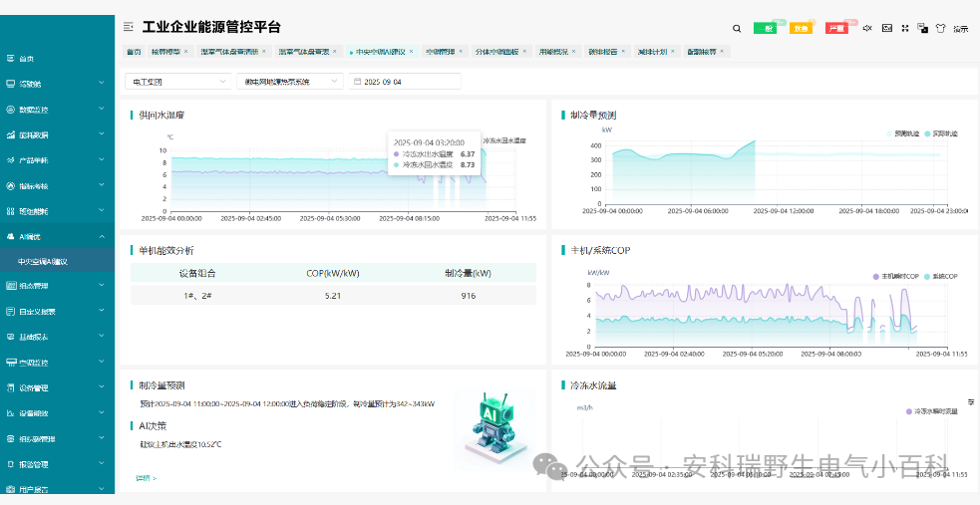Screen dimensions: 980x505
Task: Expand the 基础报表 sidebar chevron
Action: tap(102, 337)
